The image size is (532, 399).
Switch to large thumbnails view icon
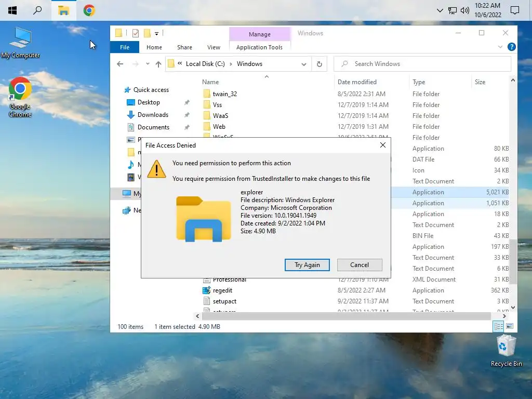510,326
